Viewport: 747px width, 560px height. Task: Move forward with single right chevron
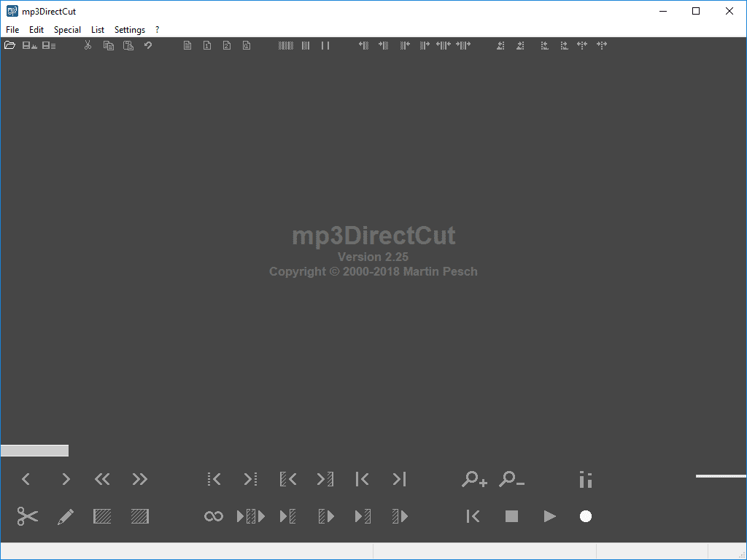pyautogui.click(x=66, y=479)
